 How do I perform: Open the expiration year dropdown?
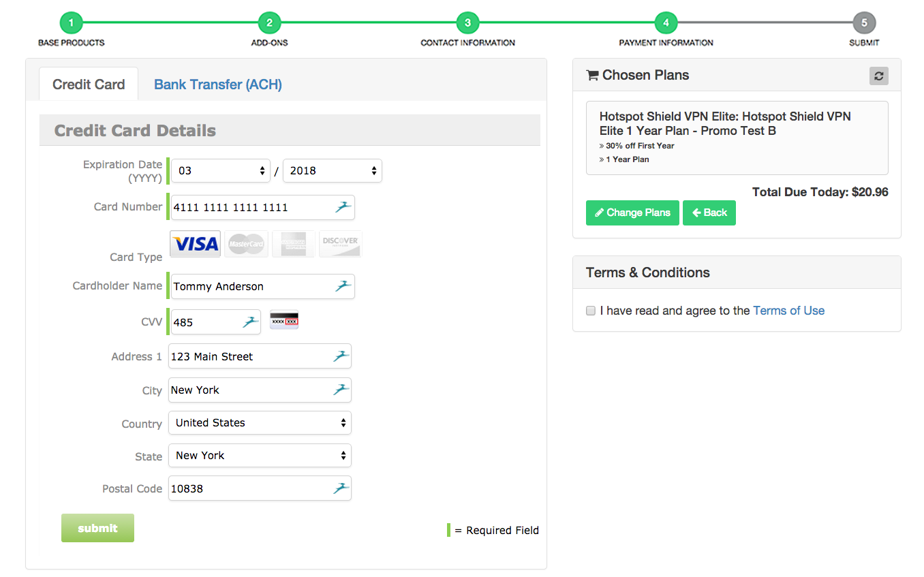(x=332, y=171)
